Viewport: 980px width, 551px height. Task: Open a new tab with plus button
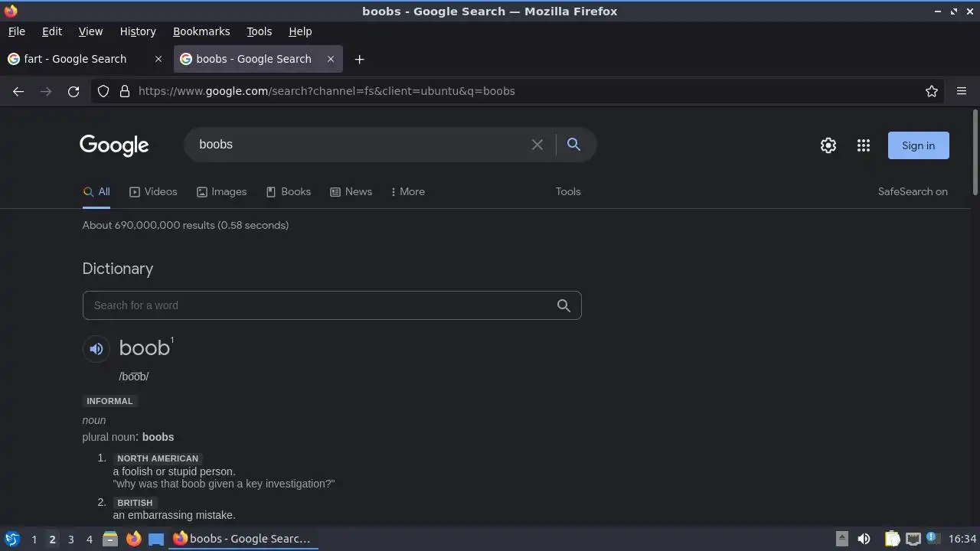coord(359,59)
